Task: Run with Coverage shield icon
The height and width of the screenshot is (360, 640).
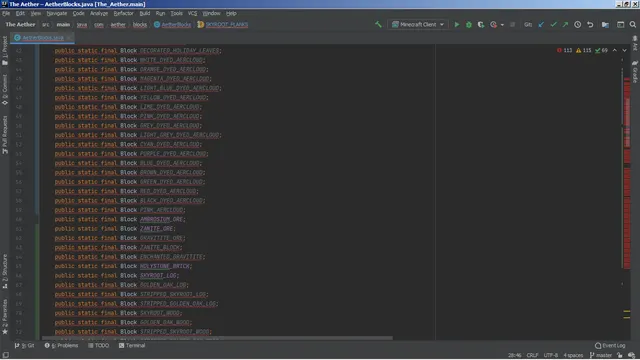Action: point(481,24)
